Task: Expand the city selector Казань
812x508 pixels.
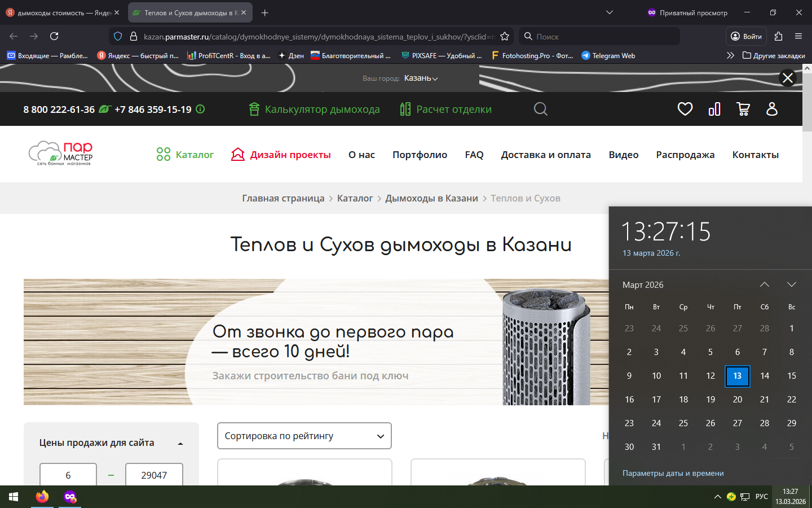Action: (x=421, y=78)
